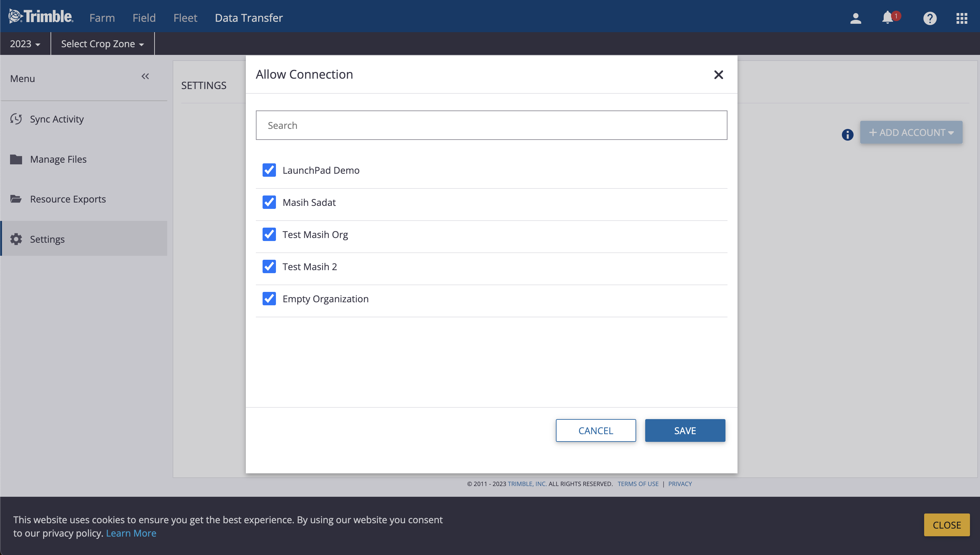Click the user profile icon

856,18
